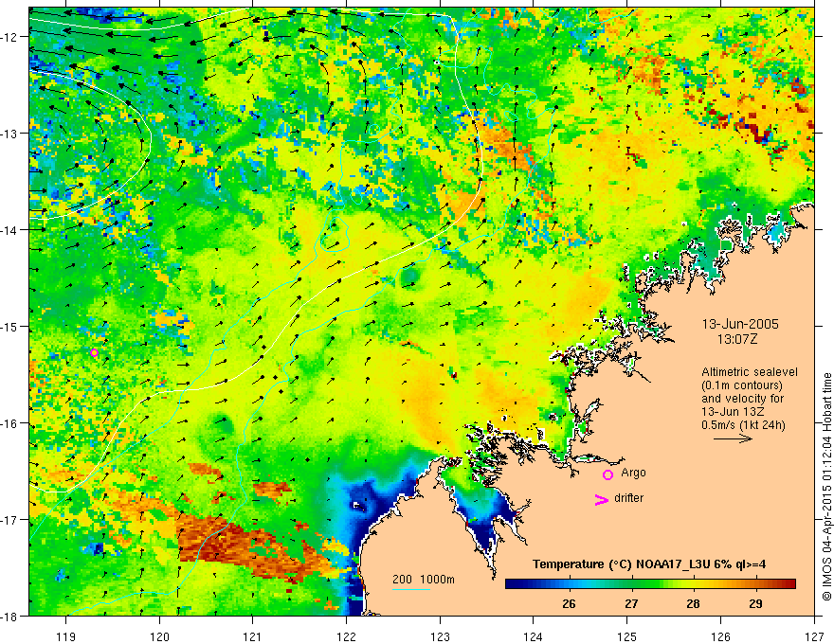Viewport: 834px width, 644px height.
Task: Click the 'and velocity for' caption line
Action: 742,399
